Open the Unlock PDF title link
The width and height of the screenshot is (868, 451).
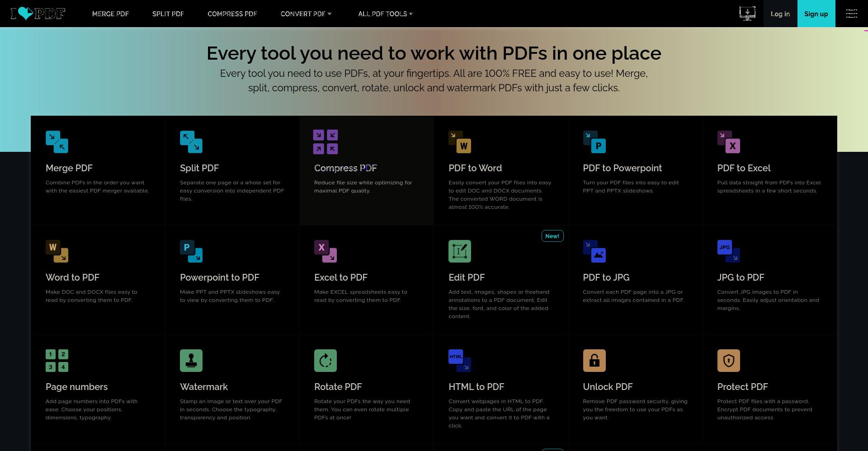[x=608, y=387]
